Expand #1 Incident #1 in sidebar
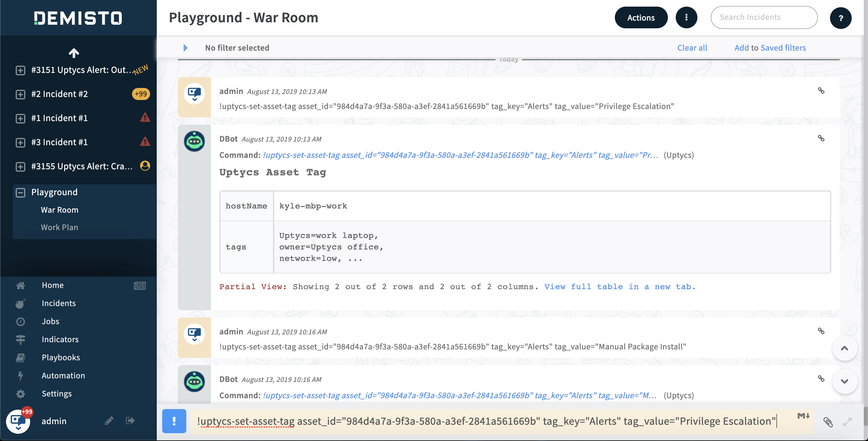This screenshot has height=441, width=868. click(20, 119)
